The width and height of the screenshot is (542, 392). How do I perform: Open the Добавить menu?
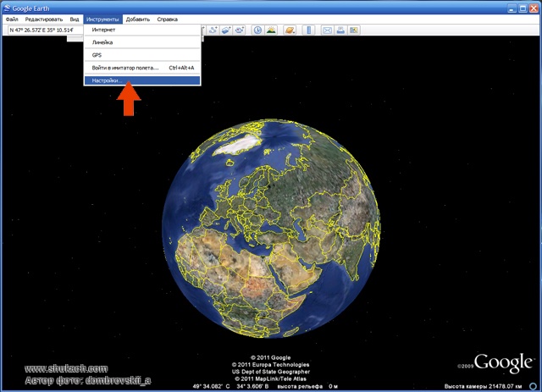pyautogui.click(x=137, y=19)
